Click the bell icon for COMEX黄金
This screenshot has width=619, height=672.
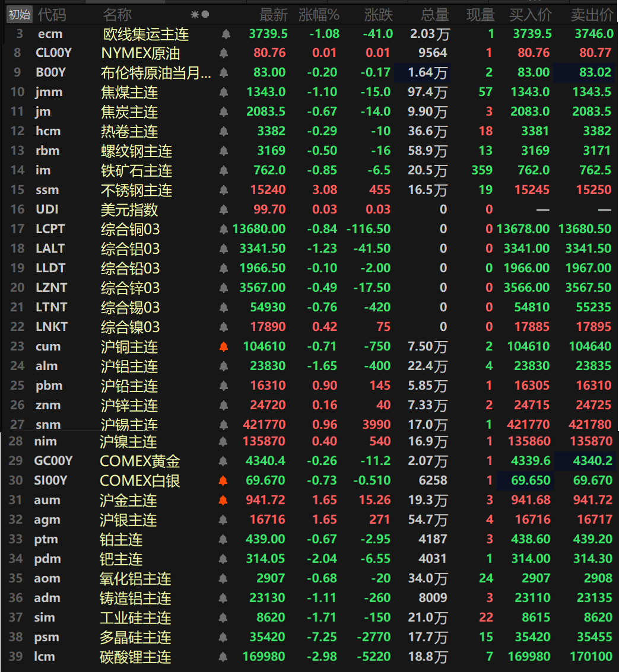223,461
